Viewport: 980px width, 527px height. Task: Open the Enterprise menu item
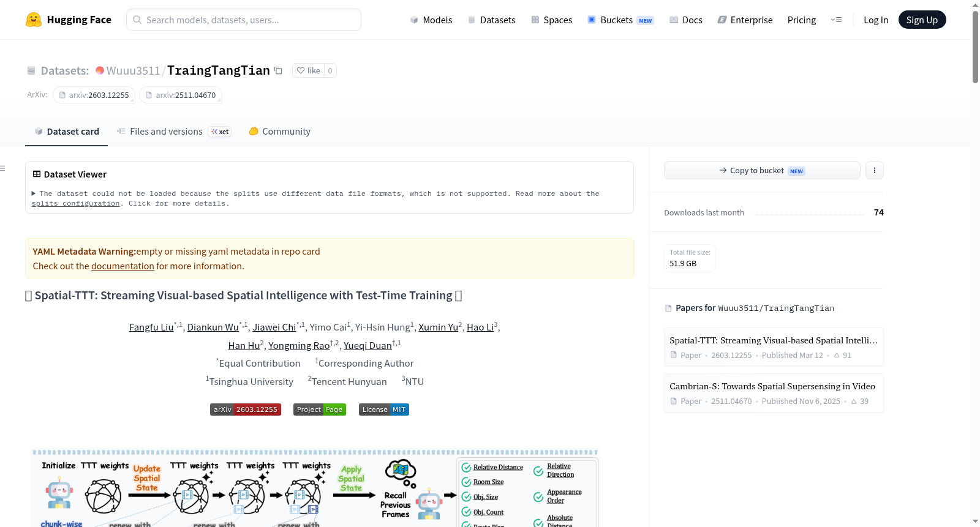[x=745, y=20]
